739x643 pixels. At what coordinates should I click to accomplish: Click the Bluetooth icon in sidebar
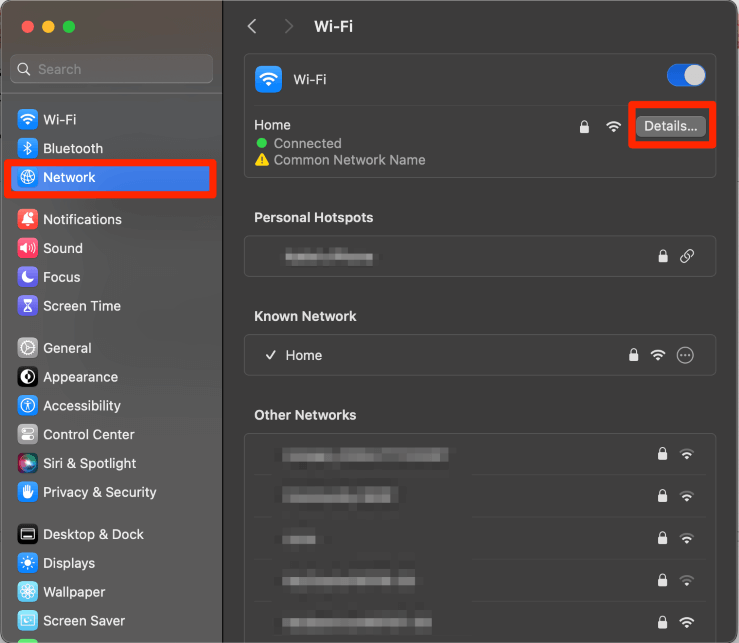(27, 148)
